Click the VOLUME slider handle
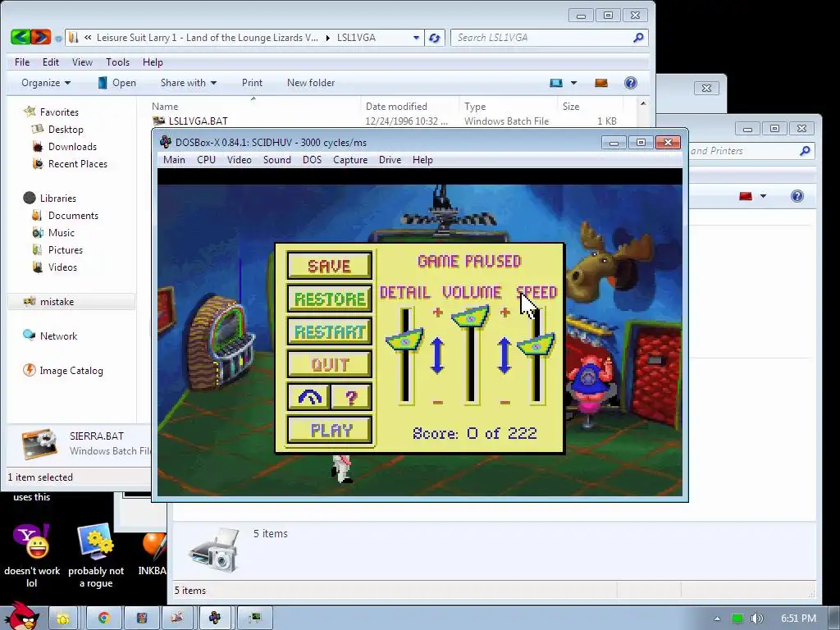The width and height of the screenshot is (840, 630). pos(470,316)
